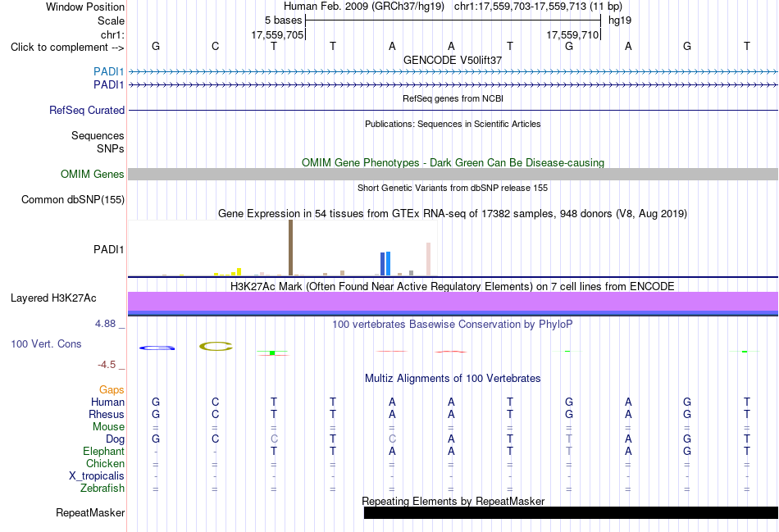Screen dimensions: 779x532
Task: Click the PADI1 GTEx expression label
Action: [x=108, y=249]
